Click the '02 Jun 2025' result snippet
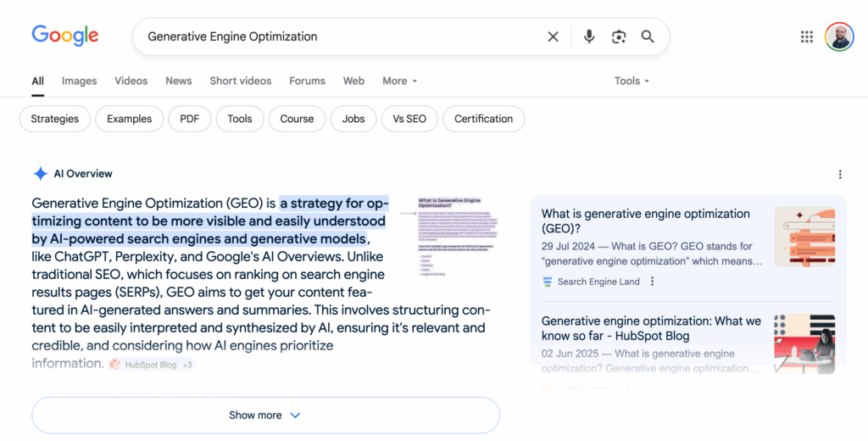The width and height of the screenshot is (868, 441). pyautogui.click(x=651, y=360)
